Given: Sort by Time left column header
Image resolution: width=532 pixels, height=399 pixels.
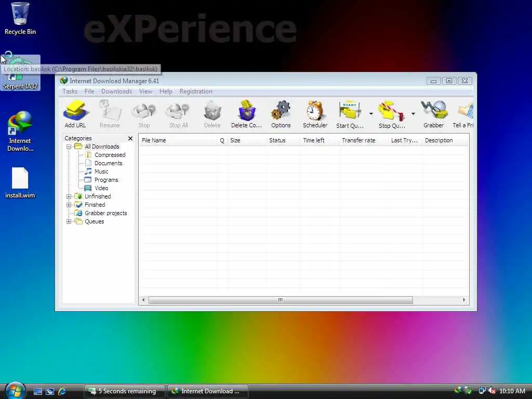Looking at the screenshot, I should (320, 140).
